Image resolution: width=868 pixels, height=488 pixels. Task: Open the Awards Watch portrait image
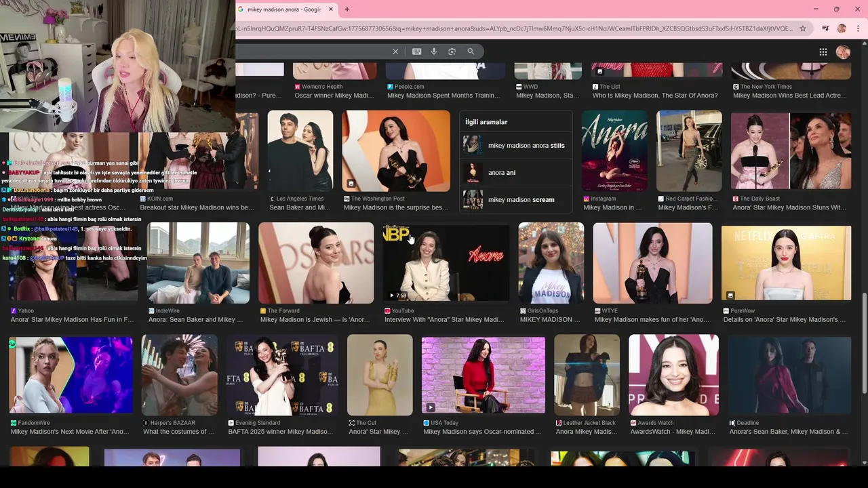[x=673, y=375]
